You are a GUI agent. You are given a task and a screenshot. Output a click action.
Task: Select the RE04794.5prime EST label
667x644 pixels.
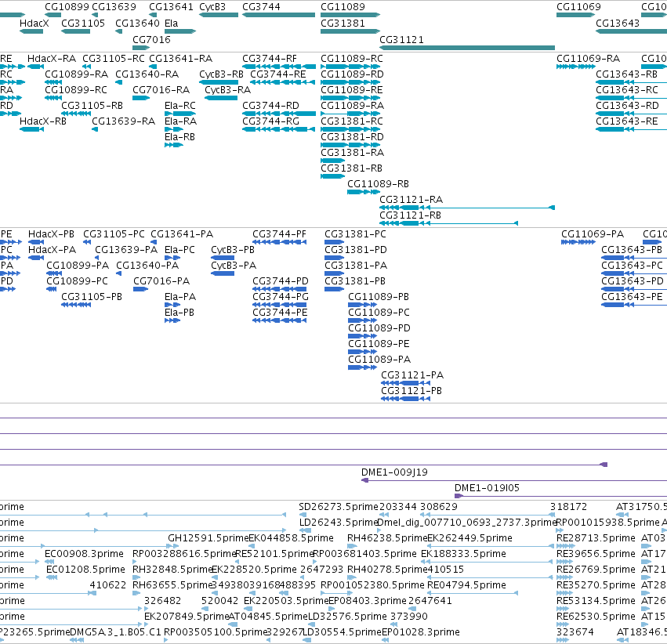pos(466,585)
